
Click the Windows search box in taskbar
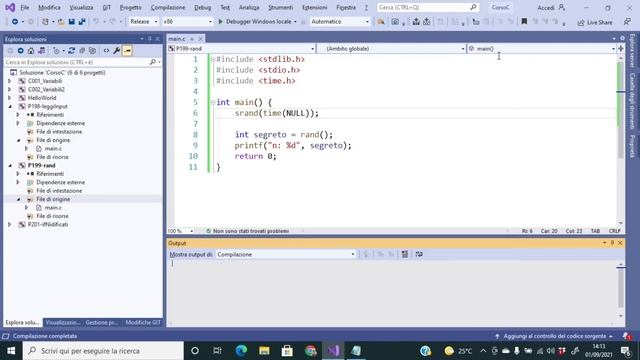103,351
